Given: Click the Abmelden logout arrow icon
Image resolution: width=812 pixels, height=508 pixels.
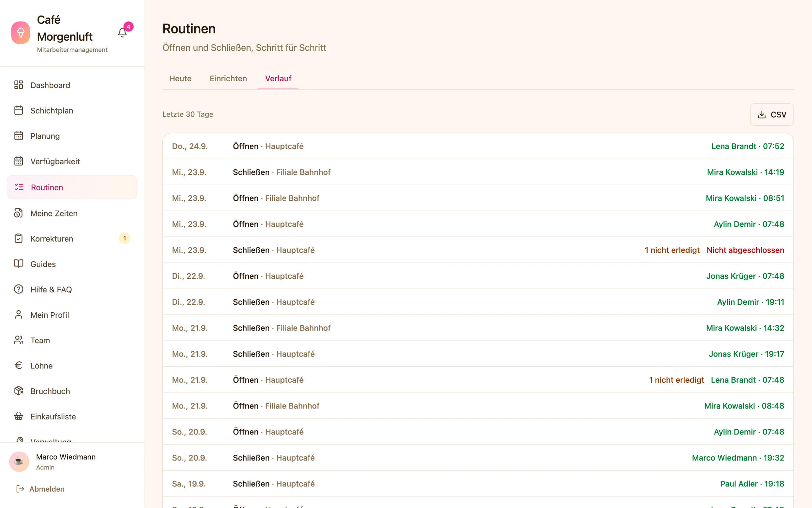Looking at the screenshot, I should (x=20, y=489).
